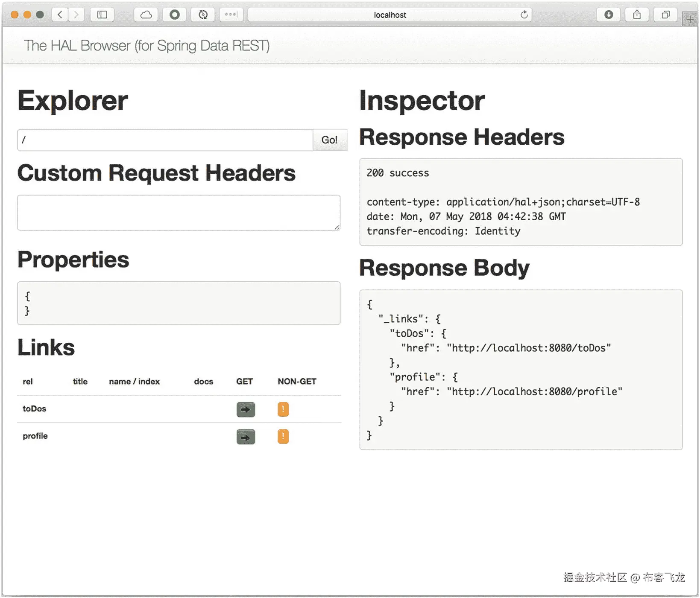The image size is (700, 598).
Task: Click the circular sync toolbar extension icon
Action: coord(203,15)
